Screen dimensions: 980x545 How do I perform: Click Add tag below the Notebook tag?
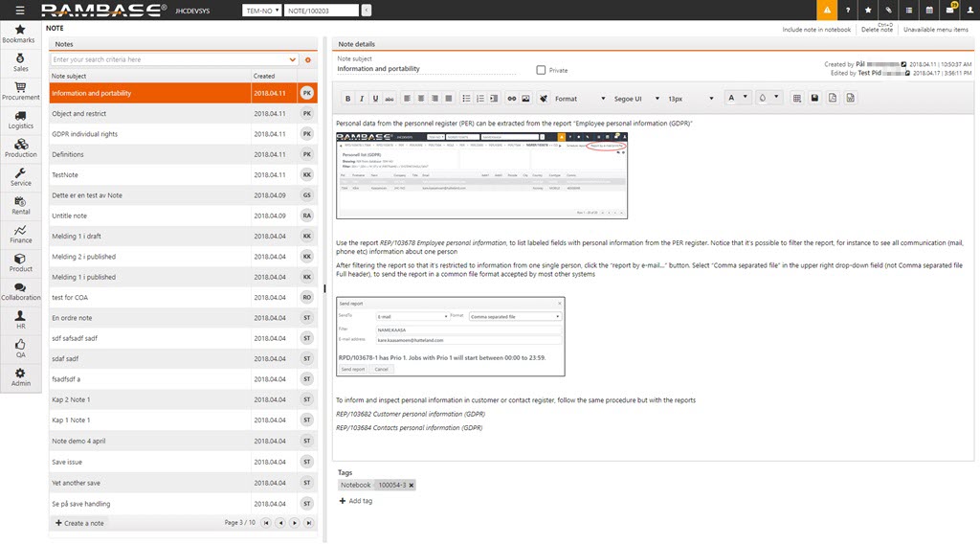(x=356, y=501)
